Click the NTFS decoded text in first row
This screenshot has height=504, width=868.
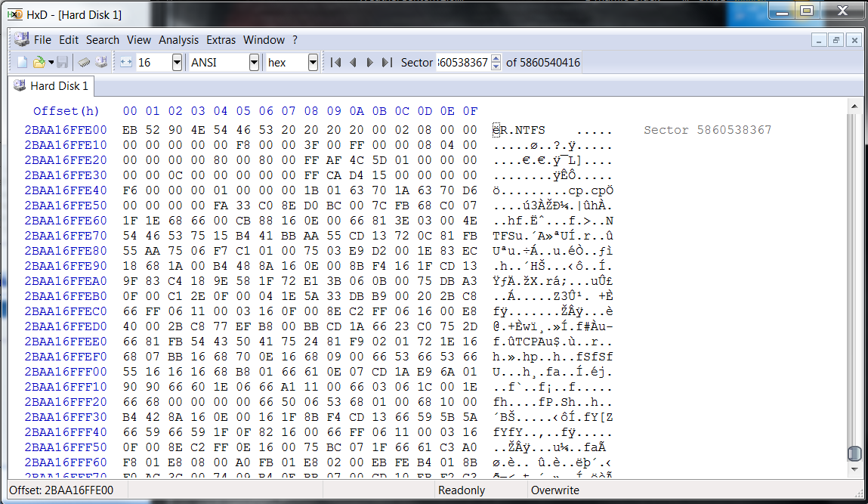[x=530, y=130]
